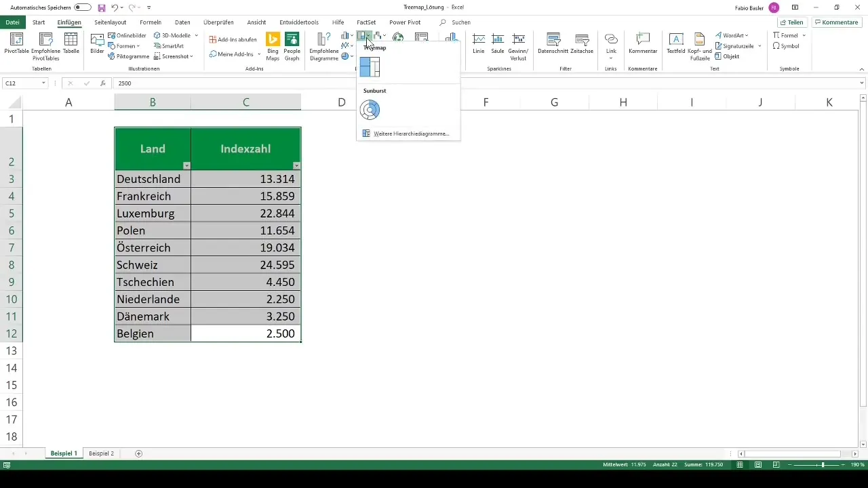Expand the Formen dropdown

point(139,46)
